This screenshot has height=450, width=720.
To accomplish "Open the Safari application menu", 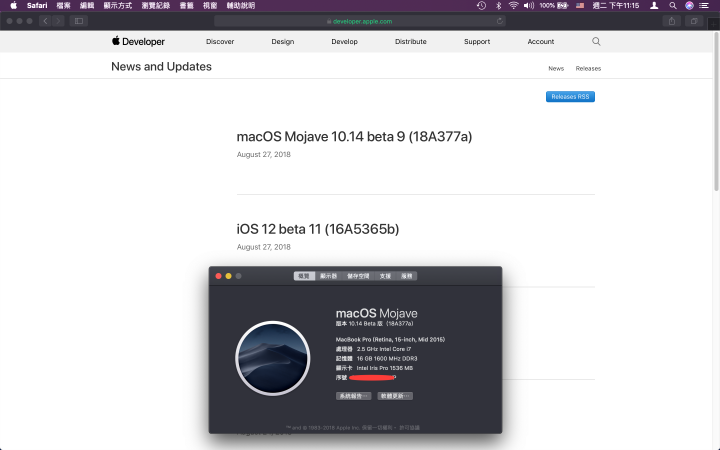I will click(37, 6).
